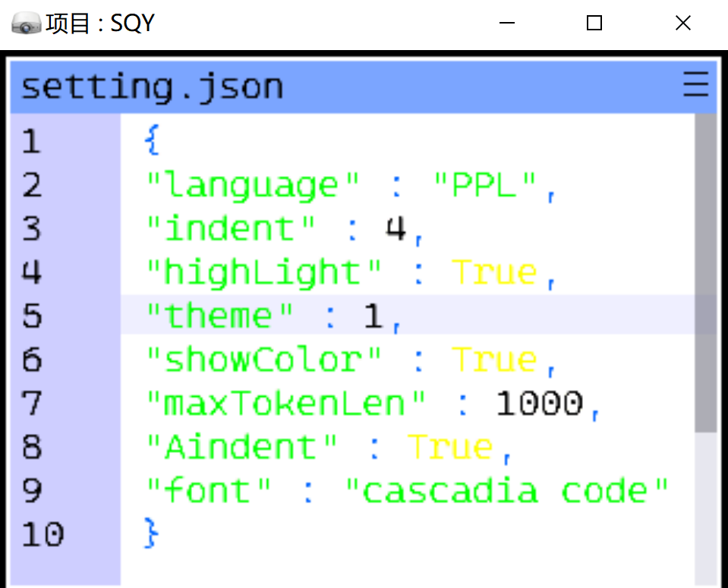Click the "maxTokenLen" key text
The image size is (728, 588).
pyautogui.click(x=285, y=404)
